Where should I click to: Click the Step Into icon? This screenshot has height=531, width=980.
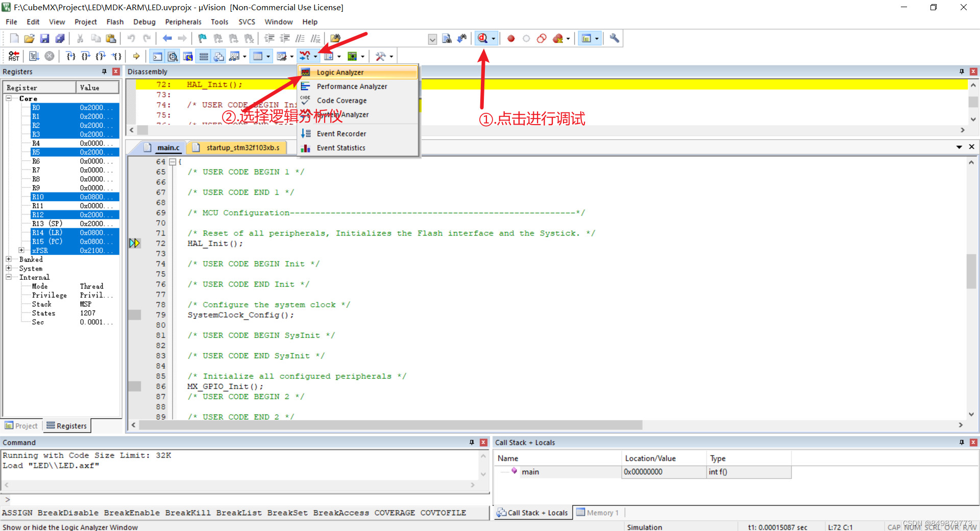tap(70, 56)
